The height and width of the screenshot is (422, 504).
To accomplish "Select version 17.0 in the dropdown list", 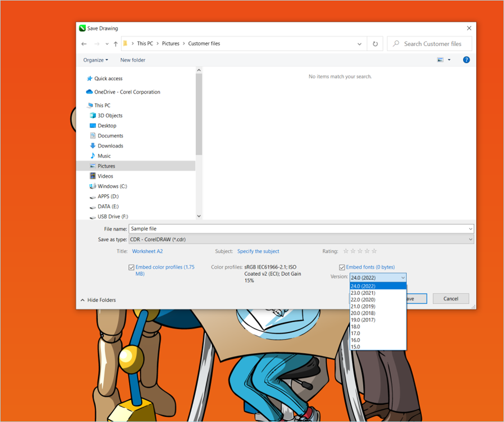I will click(x=356, y=333).
